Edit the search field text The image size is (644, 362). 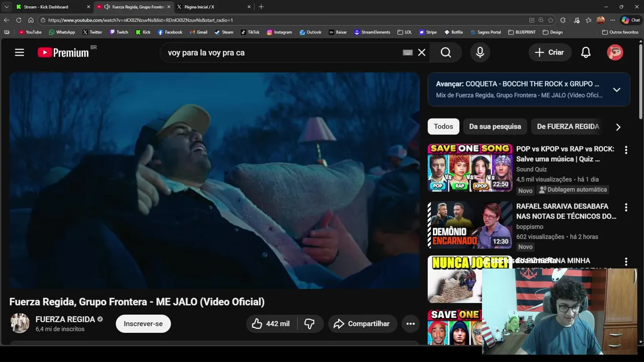click(x=282, y=52)
